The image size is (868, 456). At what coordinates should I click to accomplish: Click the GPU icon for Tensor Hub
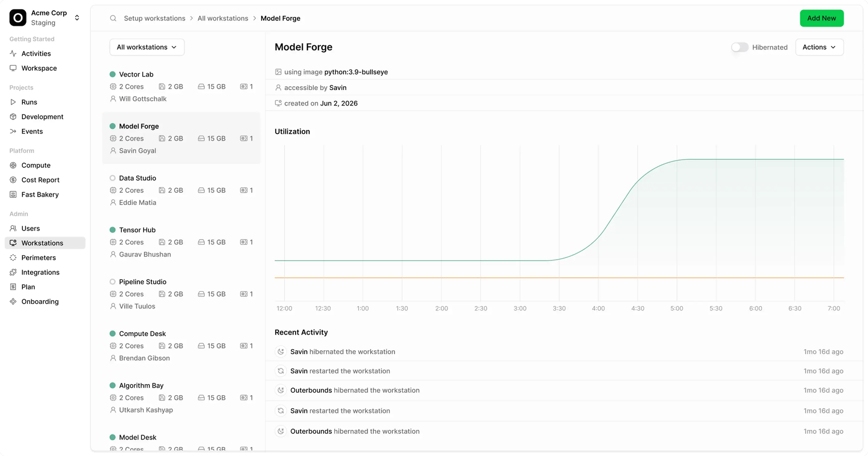coord(244,242)
